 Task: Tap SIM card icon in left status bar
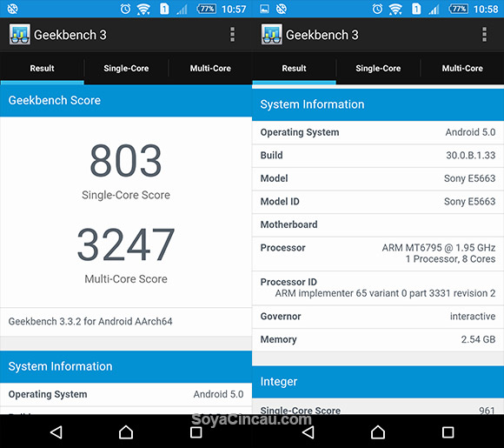[164, 9]
